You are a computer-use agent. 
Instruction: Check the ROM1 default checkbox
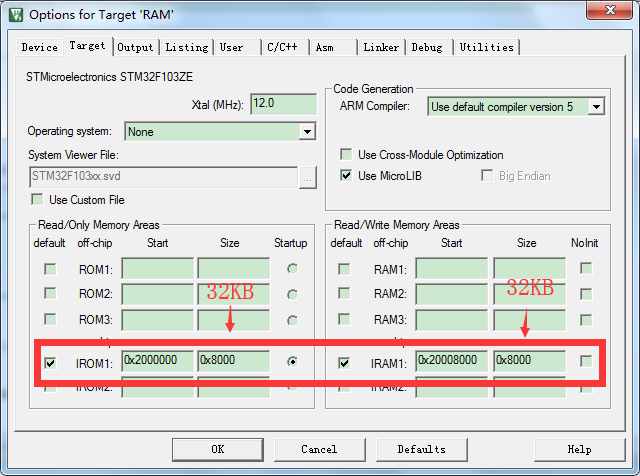click(x=50, y=269)
